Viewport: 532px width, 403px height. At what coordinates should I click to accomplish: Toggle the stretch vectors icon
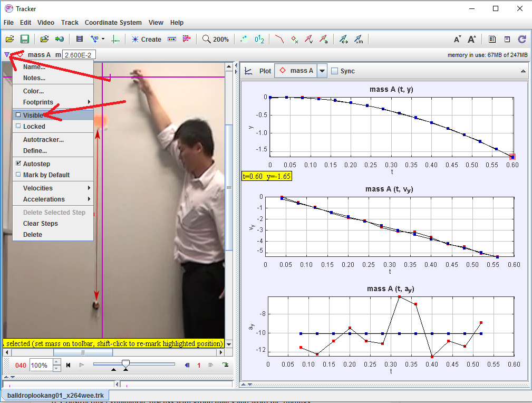tap(344, 39)
